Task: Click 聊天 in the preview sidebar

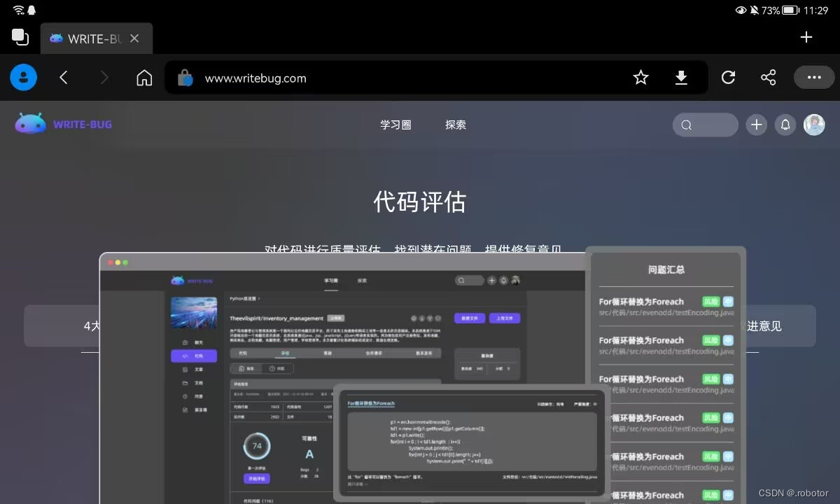Action: tap(194, 342)
